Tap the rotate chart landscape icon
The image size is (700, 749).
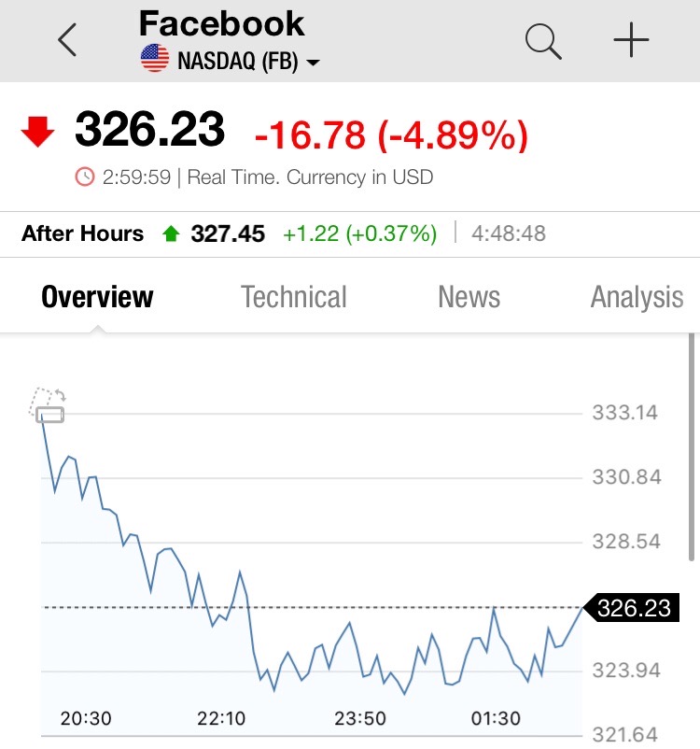pos(47,405)
